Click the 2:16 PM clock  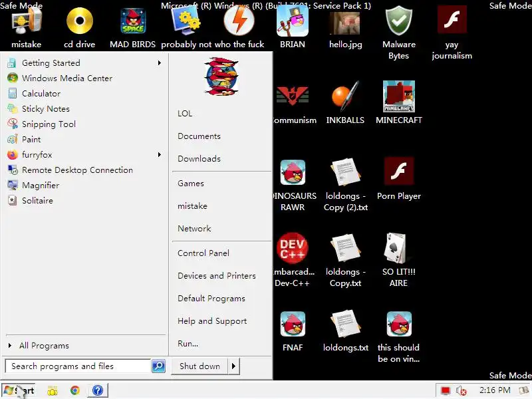tap(495, 390)
